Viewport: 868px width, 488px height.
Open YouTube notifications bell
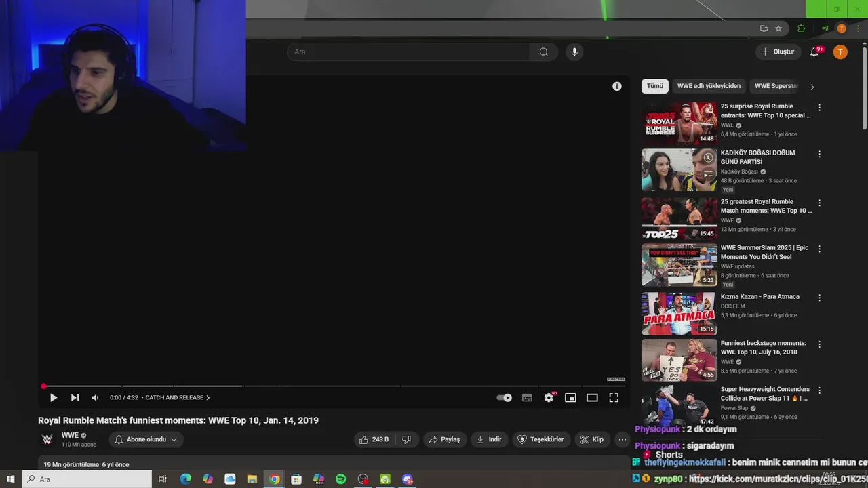pyautogui.click(x=814, y=52)
